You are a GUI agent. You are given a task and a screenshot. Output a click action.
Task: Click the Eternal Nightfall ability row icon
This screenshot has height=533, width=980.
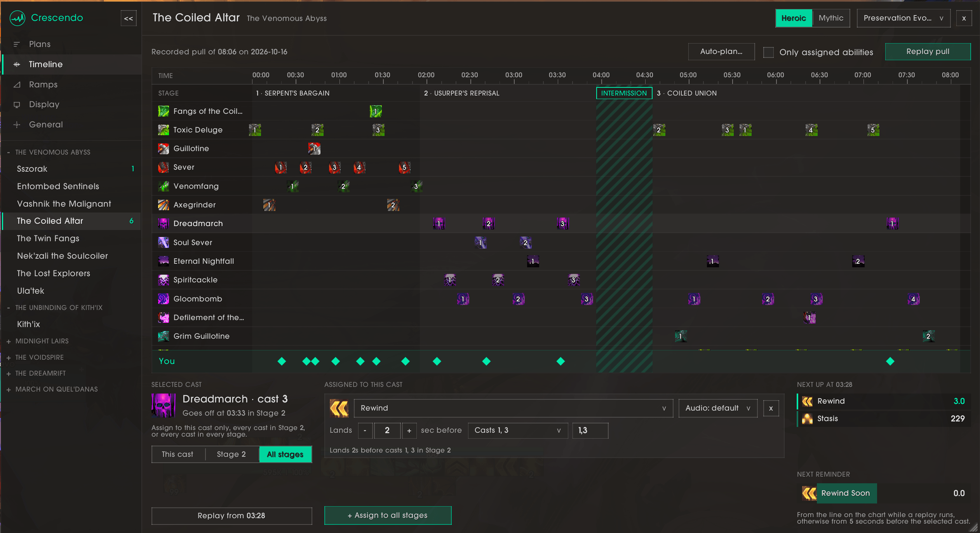(164, 261)
